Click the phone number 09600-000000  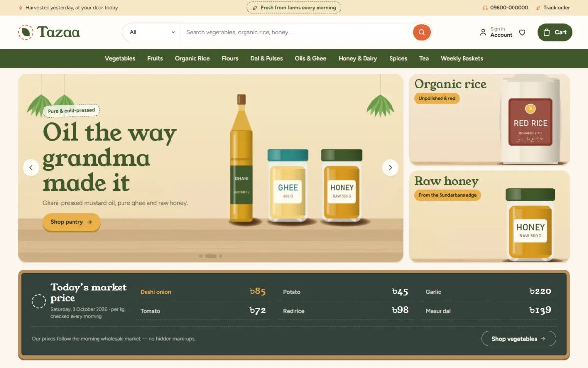point(509,8)
